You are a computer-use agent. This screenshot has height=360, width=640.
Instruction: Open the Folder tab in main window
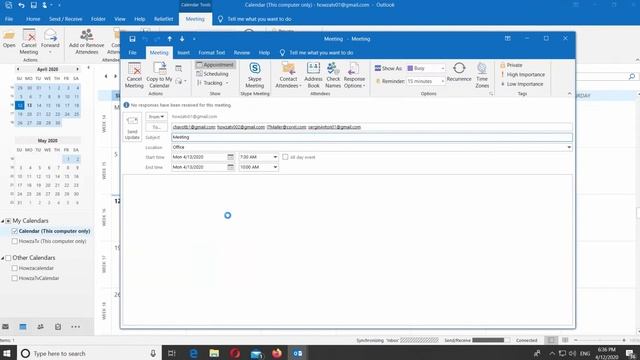coord(98,19)
